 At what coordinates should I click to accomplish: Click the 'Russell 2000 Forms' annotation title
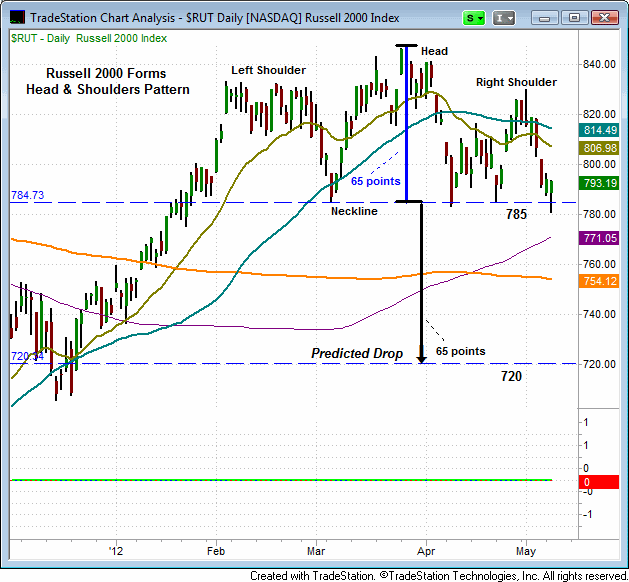[x=106, y=73]
